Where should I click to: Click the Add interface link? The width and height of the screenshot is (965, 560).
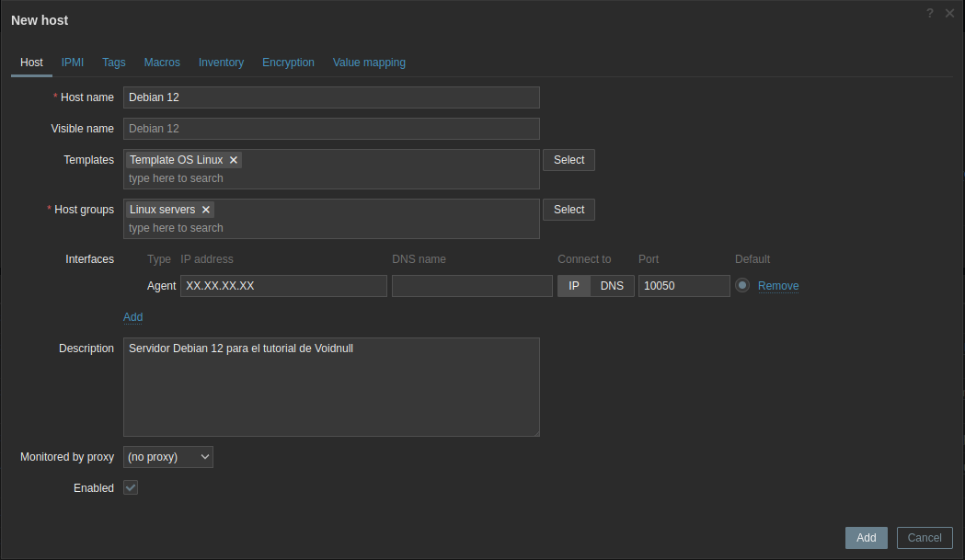click(133, 317)
